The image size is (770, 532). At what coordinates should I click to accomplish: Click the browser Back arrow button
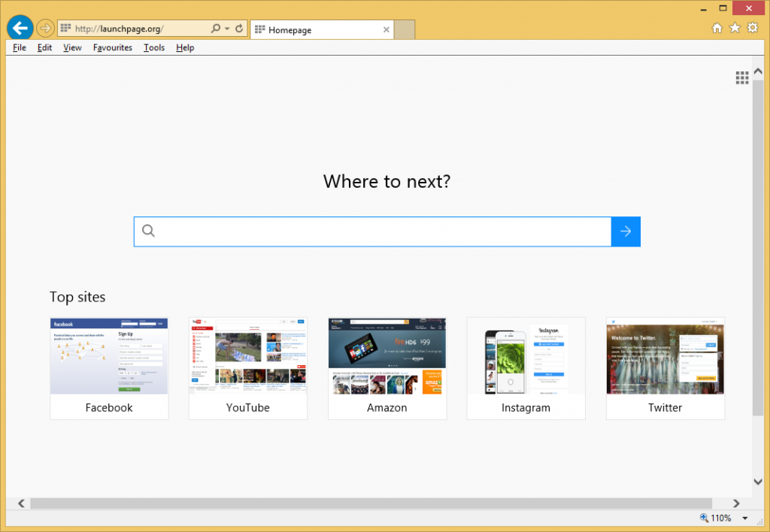(20, 29)
